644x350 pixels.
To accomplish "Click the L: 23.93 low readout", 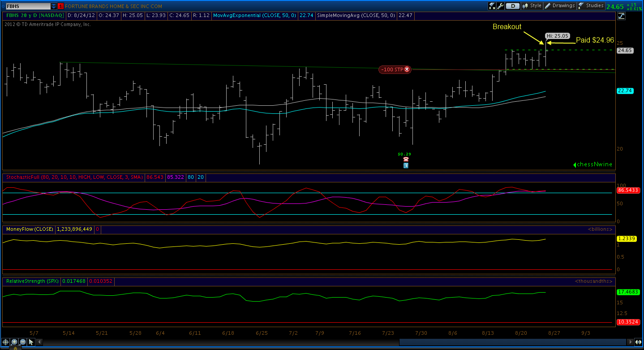I will pos(155,15).
